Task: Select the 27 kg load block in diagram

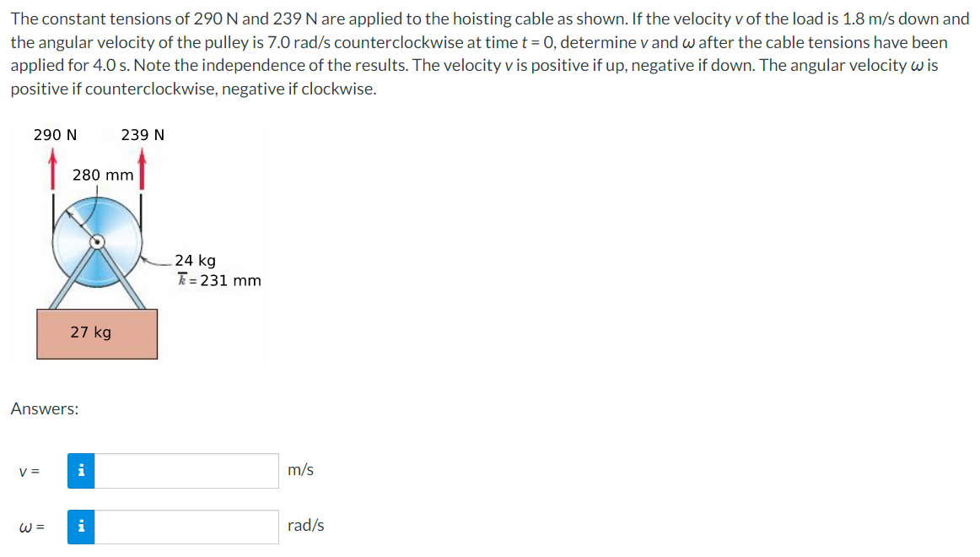Action: point(97,334)
